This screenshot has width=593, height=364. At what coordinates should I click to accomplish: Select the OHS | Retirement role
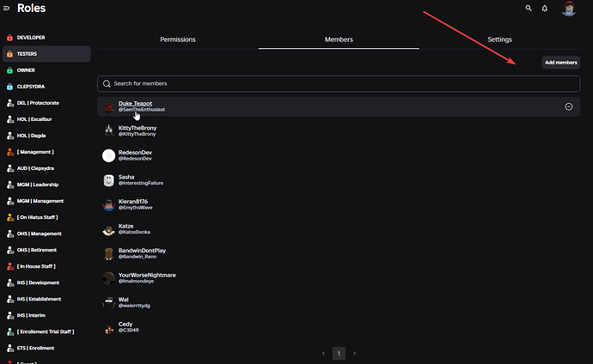coord(46,250)
